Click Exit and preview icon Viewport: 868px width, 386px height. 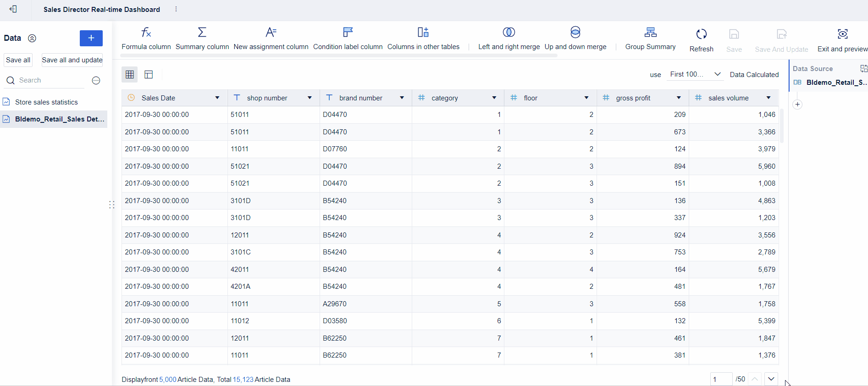(842, 34)
